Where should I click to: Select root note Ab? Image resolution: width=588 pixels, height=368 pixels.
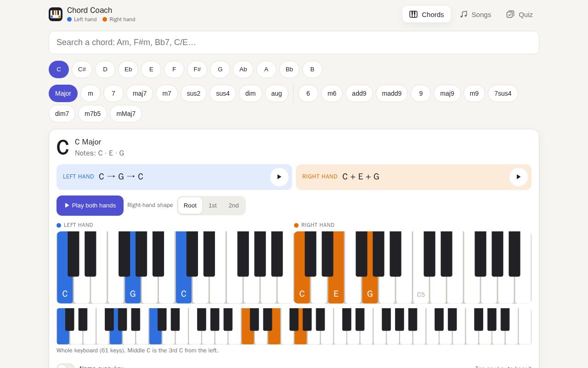[x=243, y=69]
